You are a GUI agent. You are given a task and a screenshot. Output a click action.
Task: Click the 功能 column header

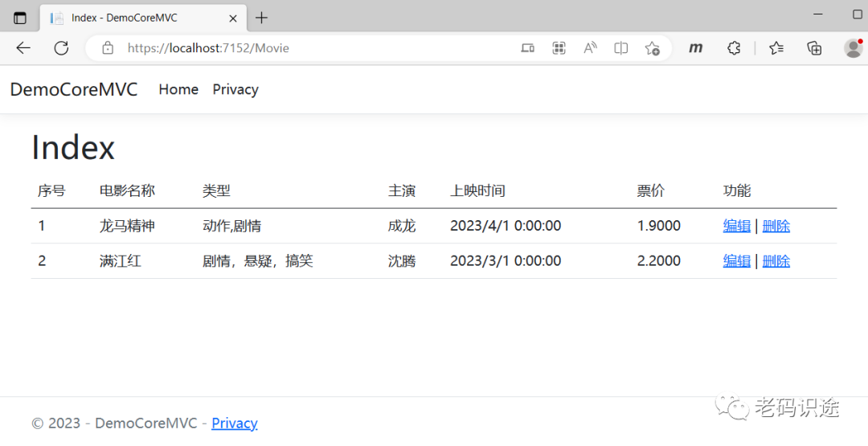click(x=737, y=191)
